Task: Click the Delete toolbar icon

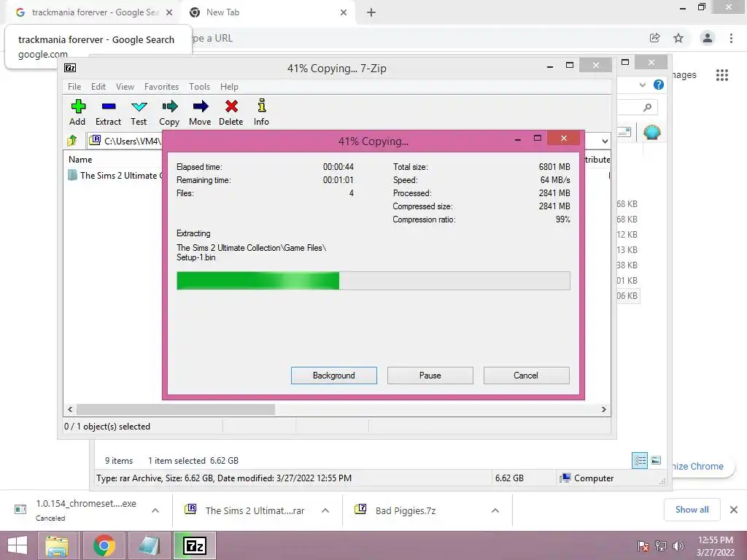Action: point(231,106)
